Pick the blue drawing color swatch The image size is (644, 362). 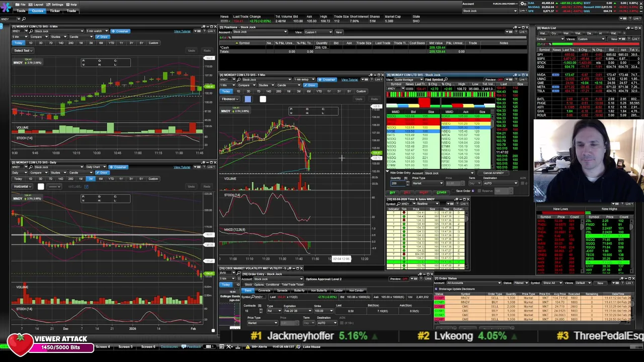pos(248,99)
